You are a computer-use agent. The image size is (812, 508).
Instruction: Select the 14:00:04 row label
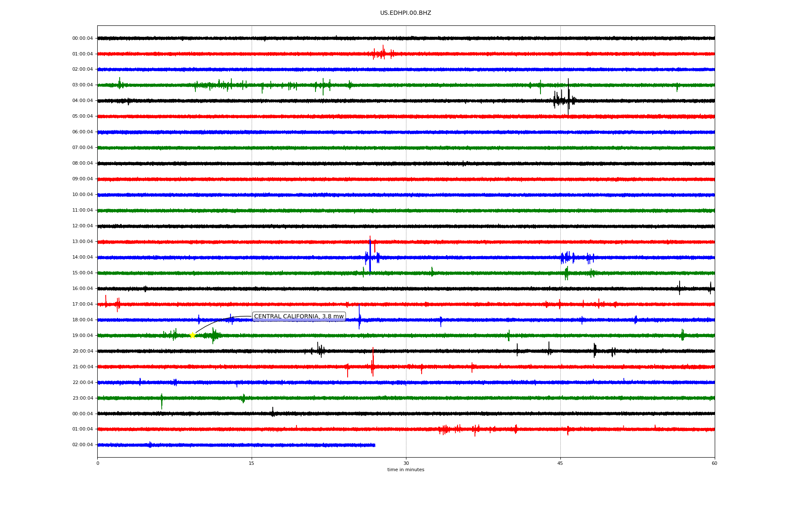tap(82, 257)
